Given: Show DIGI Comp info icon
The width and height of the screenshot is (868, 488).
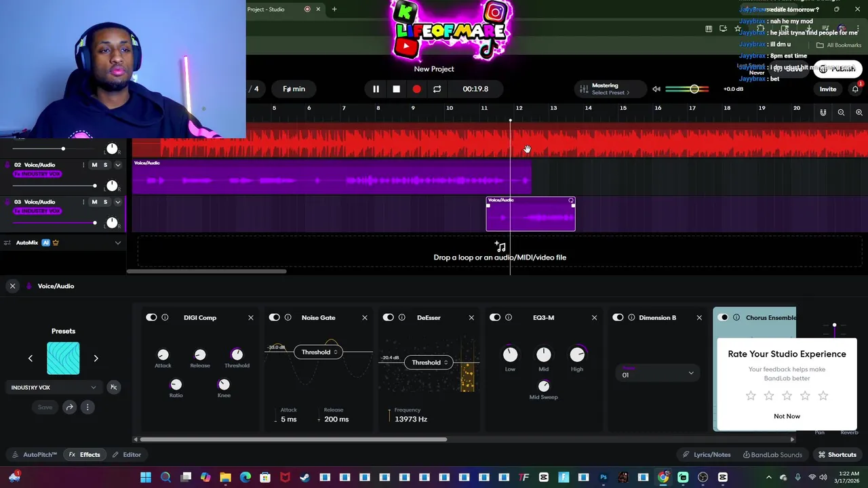Looking at the screenshot, I should [165, 317].
